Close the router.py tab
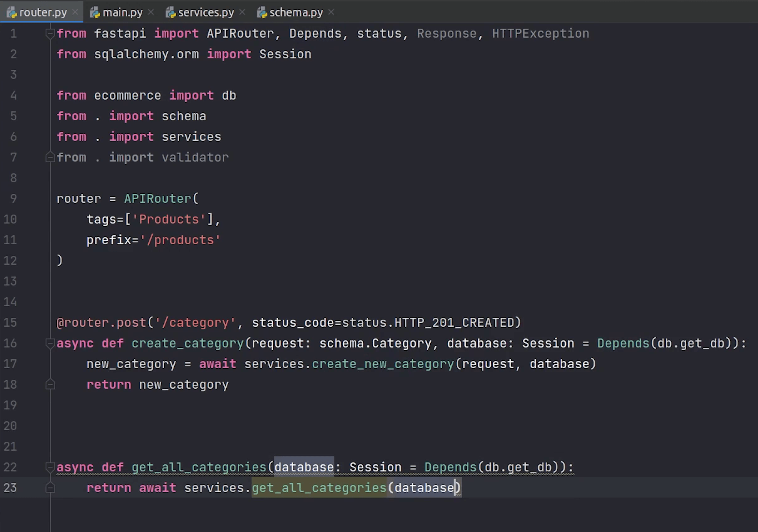This screenshot has width=758, height=532. click(x=75, y=12)
